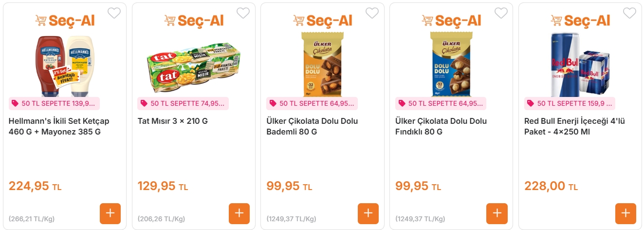Favorite the Hellmann's ketchup mayonnaise set
This screenshot has height=230, width=644.
[114, 13]
